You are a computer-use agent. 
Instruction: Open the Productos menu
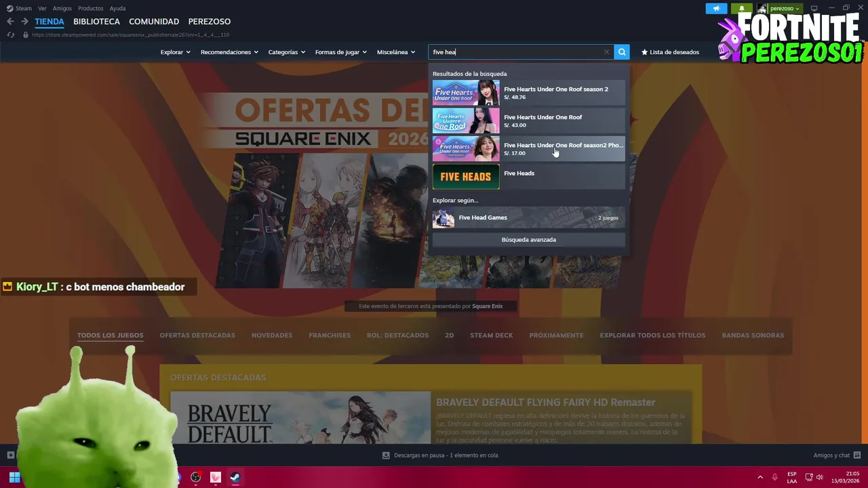click(x=91, y=8)
